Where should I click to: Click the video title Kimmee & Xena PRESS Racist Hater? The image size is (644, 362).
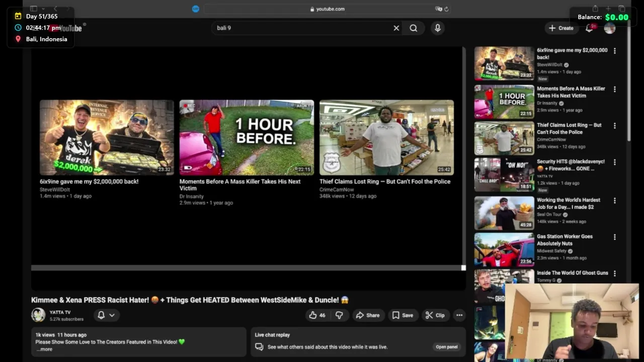(x=190, y=300)
